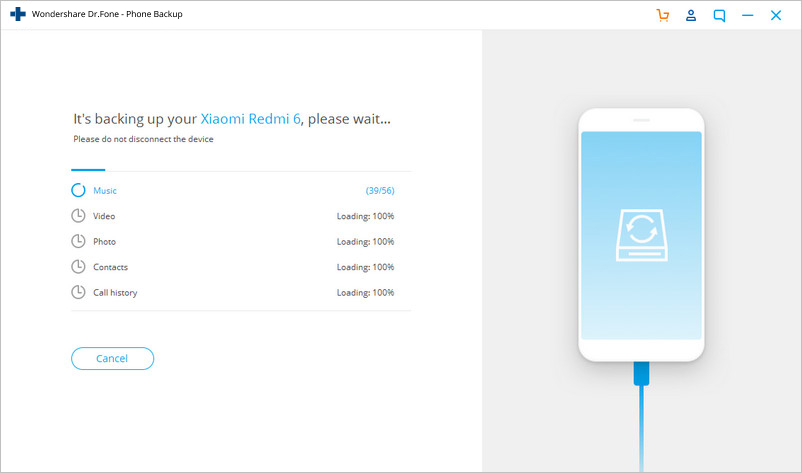Open the feedback chat icon

719,16
